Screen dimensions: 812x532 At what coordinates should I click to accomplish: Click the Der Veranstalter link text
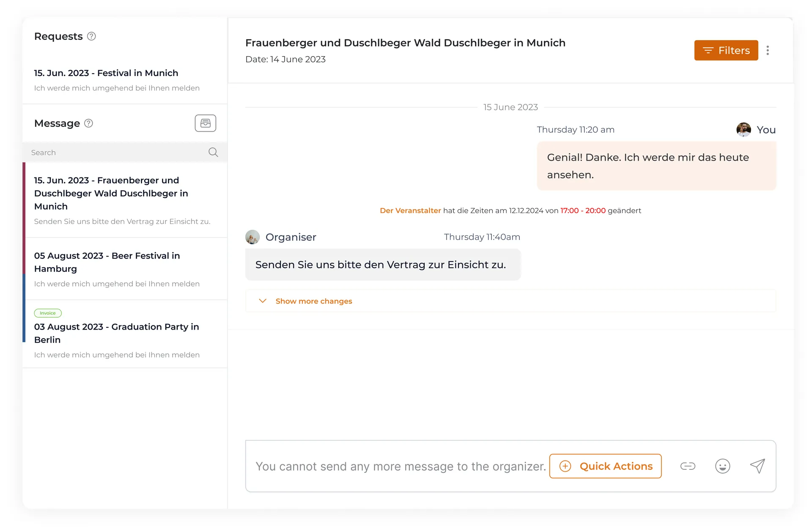click(x=410, y=210)
